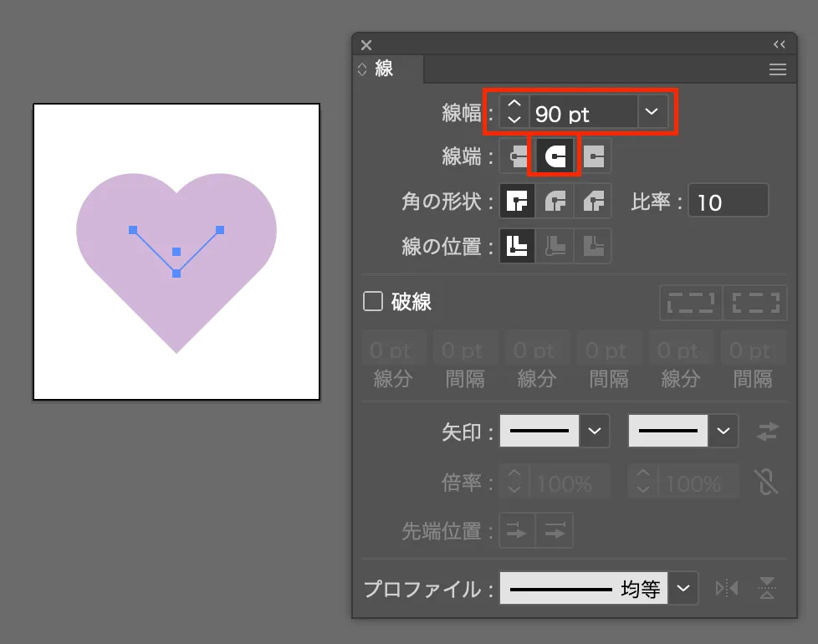The width and height of the screenshot is (818, 644).
Task: Flip the width profile along the path
Action: [x=726, y=588]
